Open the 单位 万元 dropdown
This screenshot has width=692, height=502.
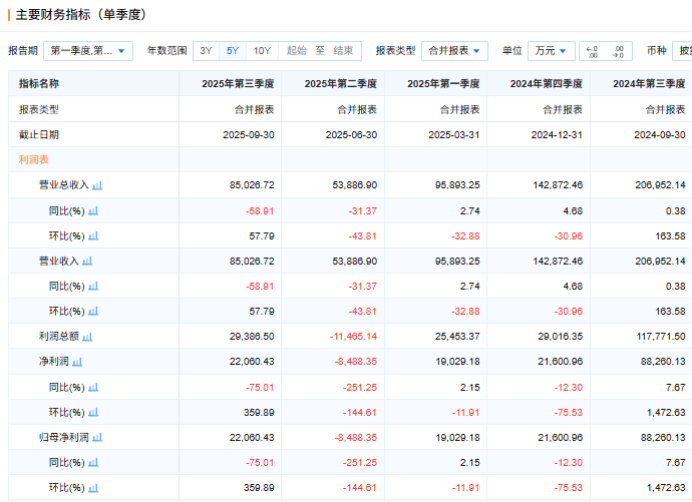551,50
